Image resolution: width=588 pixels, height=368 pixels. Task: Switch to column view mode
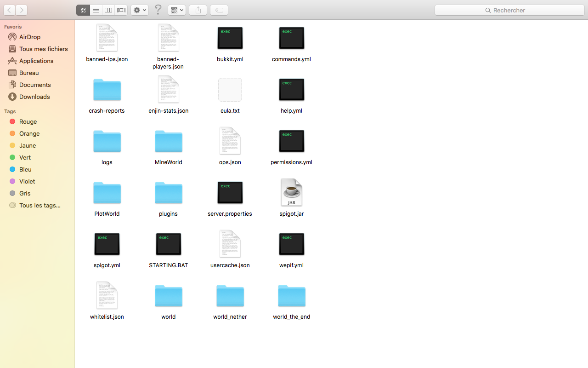click(108, 10)
